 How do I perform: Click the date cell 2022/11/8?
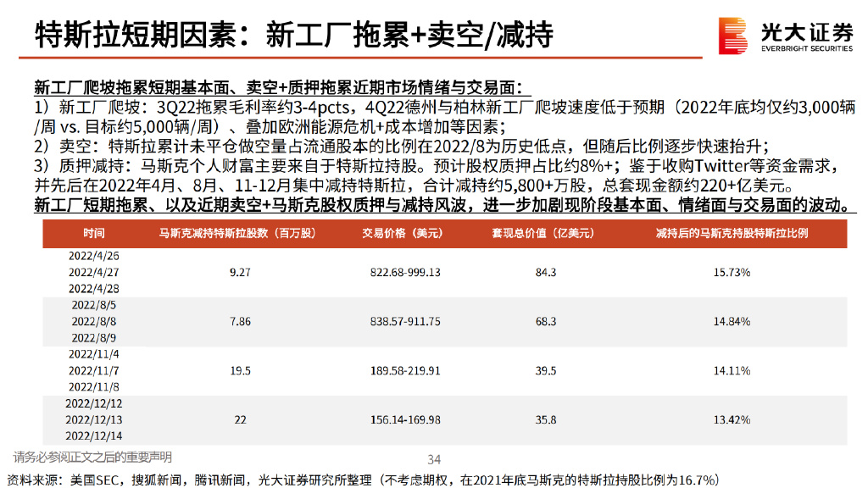(x=93, y=387)
